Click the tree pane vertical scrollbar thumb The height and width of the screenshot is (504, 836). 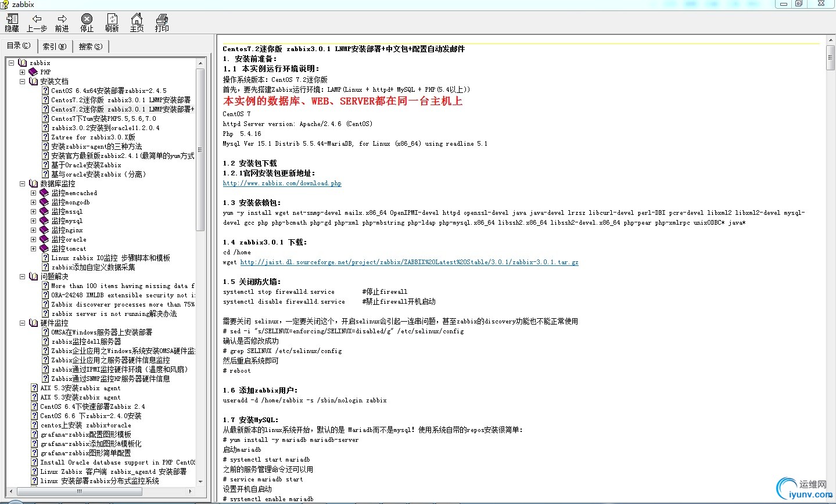200,150
